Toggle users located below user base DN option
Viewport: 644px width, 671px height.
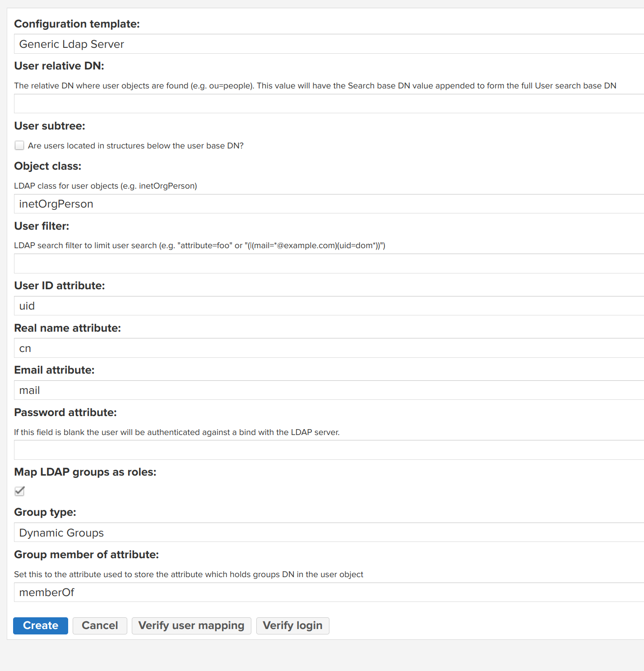19,145
